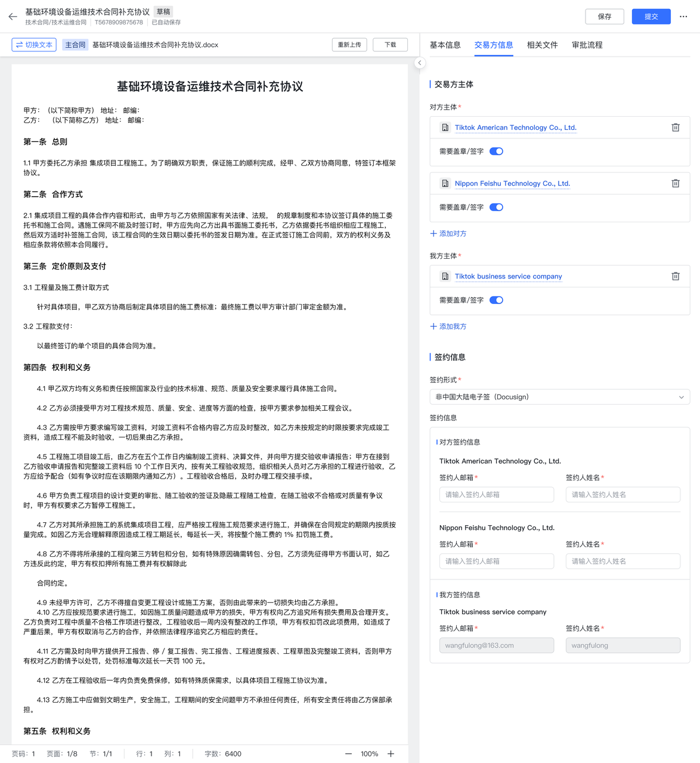Toggle 需要盖章/签字 for Nippon Feishu Technology

tap(495, 207)
